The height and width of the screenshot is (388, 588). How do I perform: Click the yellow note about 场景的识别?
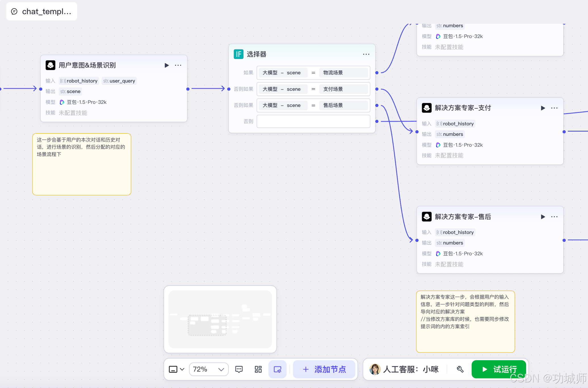82,164
